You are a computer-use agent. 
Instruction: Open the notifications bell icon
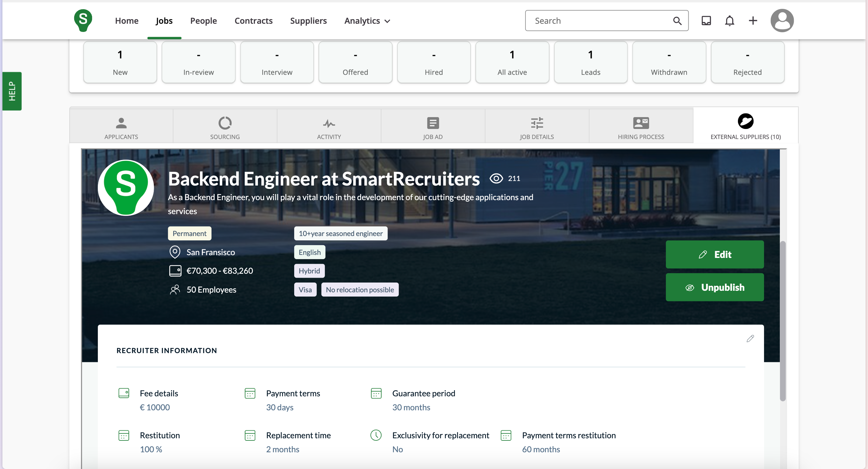729,21
